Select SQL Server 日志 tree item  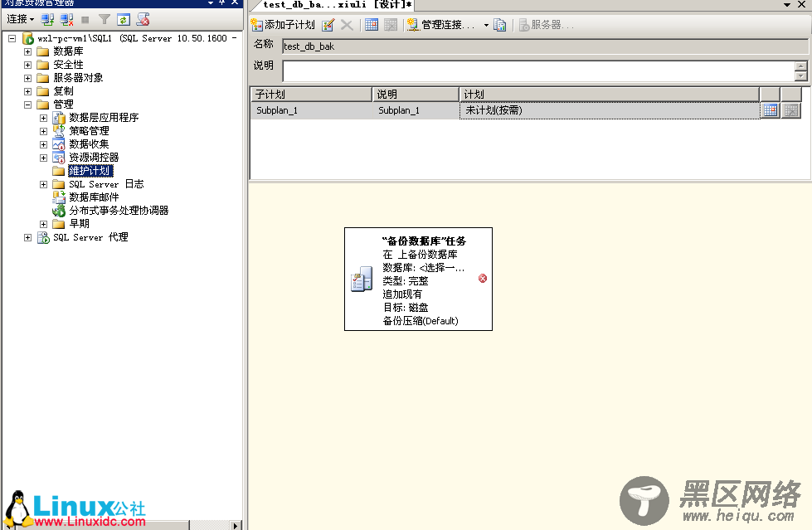(106, 184)
